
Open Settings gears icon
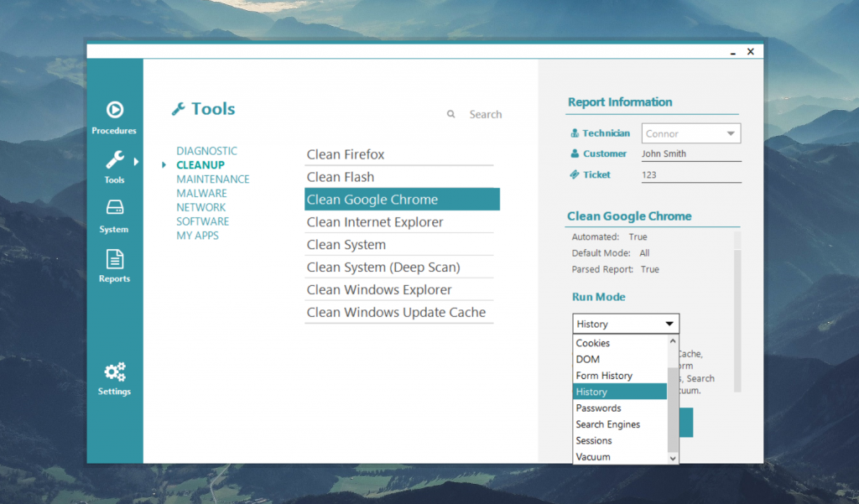(115, 372)
